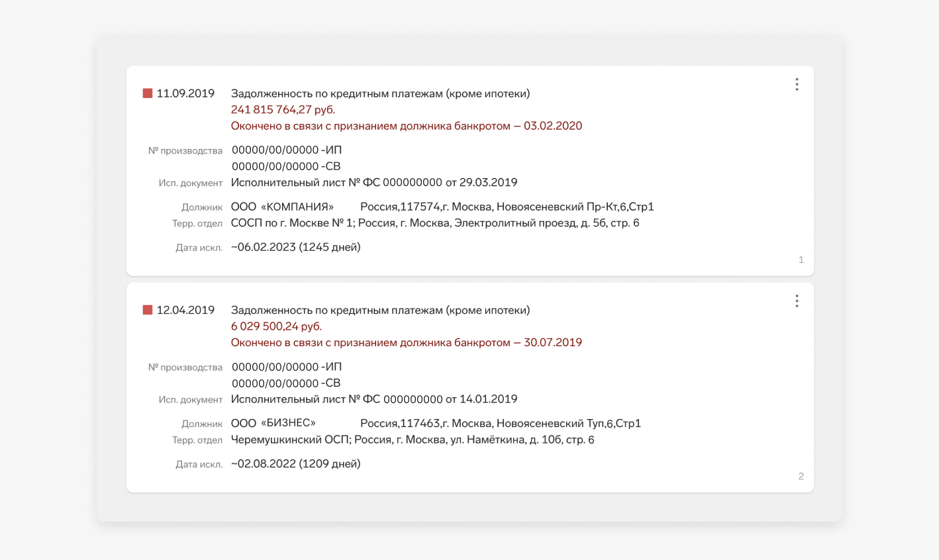The width and height of the screenshot is (939, 560).
Task: Click red square marker beside 11.09.2019
Action: (148, 93)
